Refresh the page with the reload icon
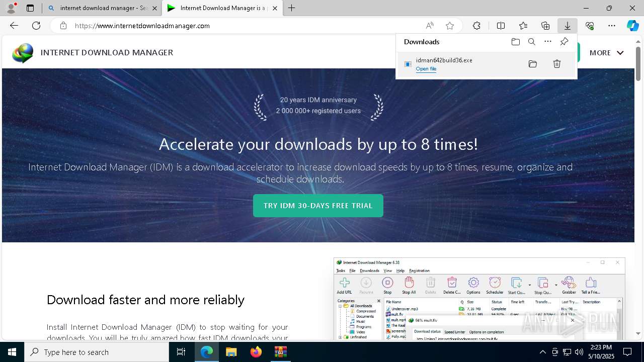 36,26
